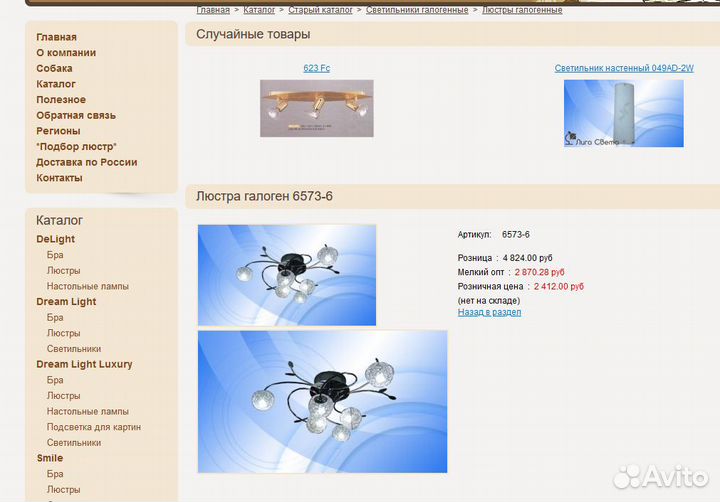This screenshot has height=502, width=720.
Task: Click the wall lamp 049AD-2W thumbnail
Action: [x=623, y=113]
